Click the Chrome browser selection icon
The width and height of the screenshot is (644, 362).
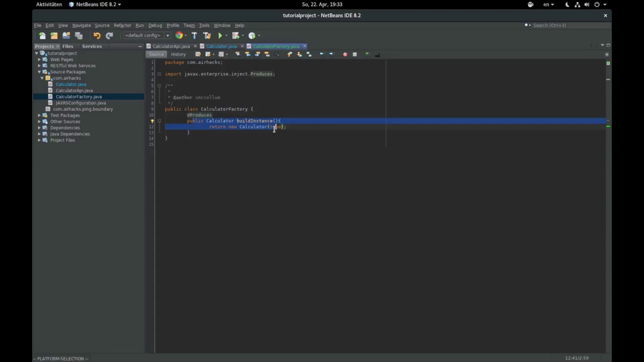pyautogui.click(x=179, y=36)
